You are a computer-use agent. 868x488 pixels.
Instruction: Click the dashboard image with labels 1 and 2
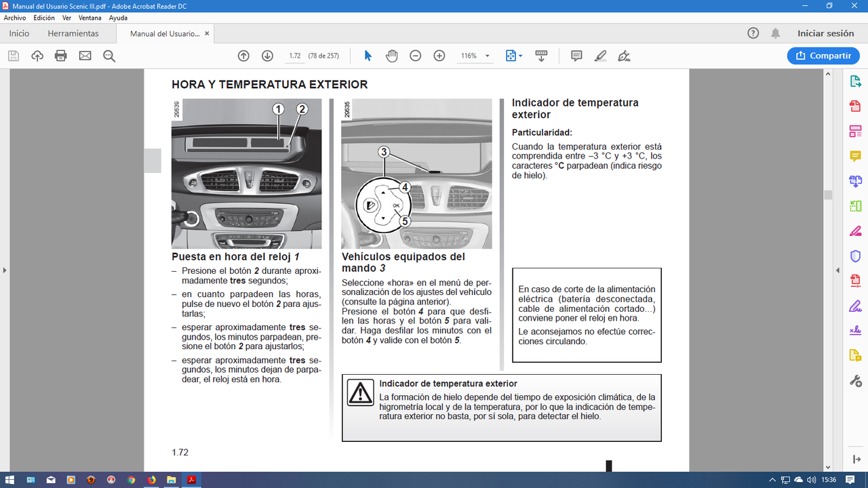pos(246,174)
